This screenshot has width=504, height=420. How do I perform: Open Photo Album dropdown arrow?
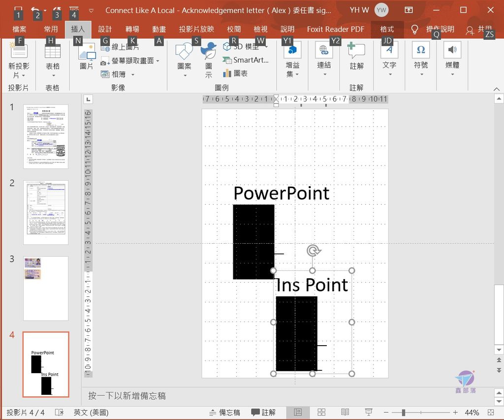(x=133, y=75)
